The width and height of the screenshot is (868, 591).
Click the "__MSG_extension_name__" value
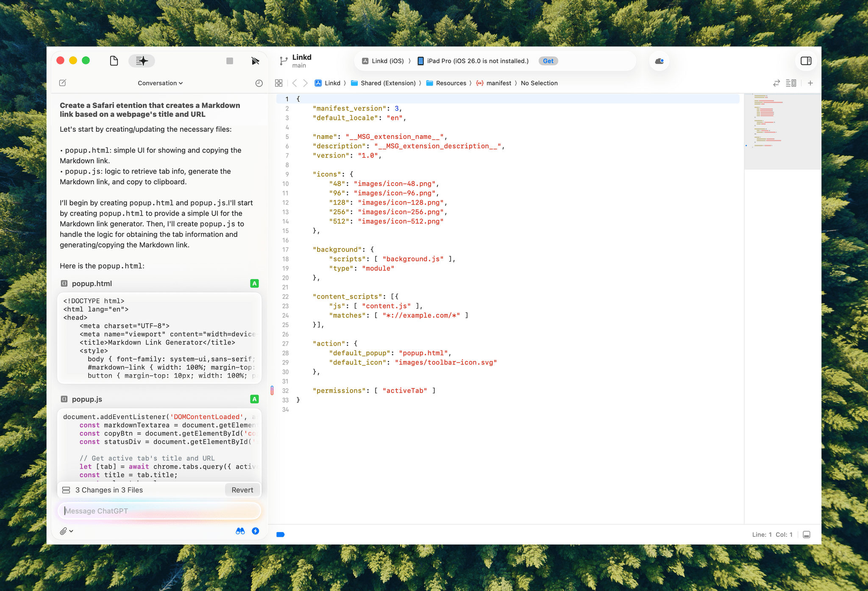(395, 137)
